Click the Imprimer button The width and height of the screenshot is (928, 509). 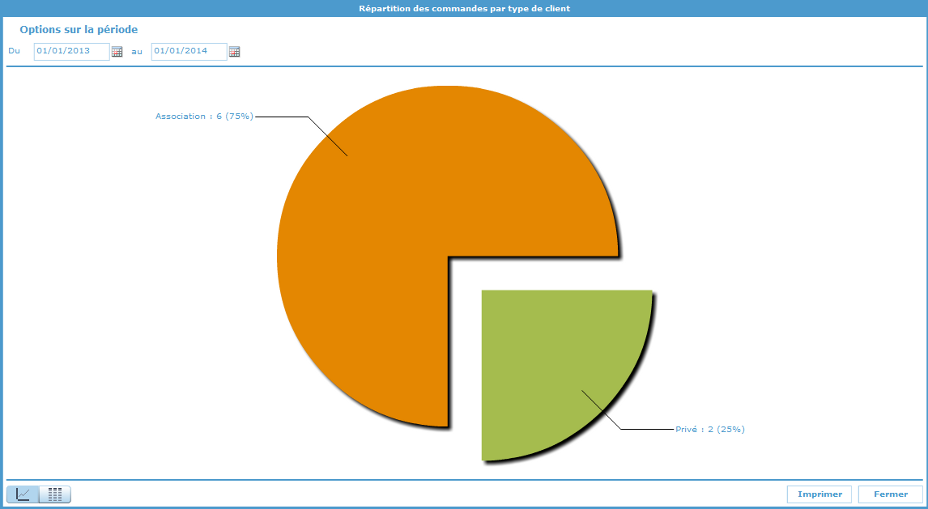[819, 494]
